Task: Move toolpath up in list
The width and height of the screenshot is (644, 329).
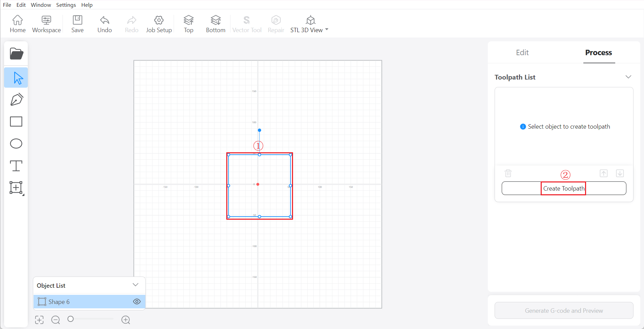Action: tap(604, 173)
